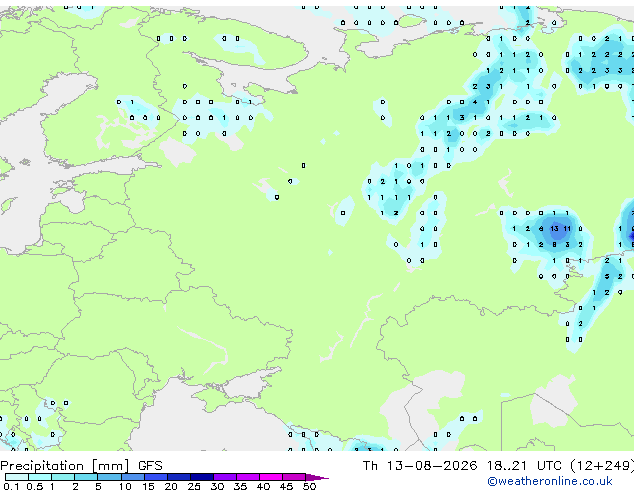Click the 45–50 mm legend swatch

click(294, 477)
